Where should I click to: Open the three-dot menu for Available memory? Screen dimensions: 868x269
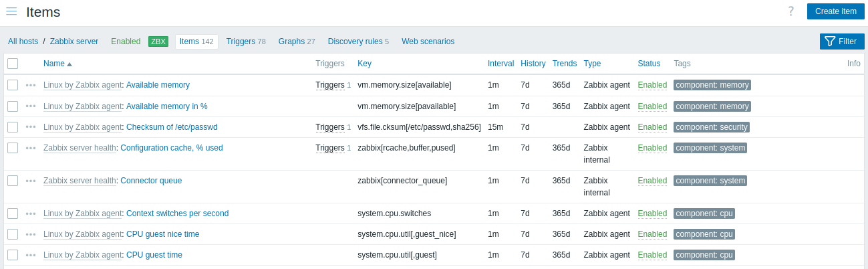31,85
